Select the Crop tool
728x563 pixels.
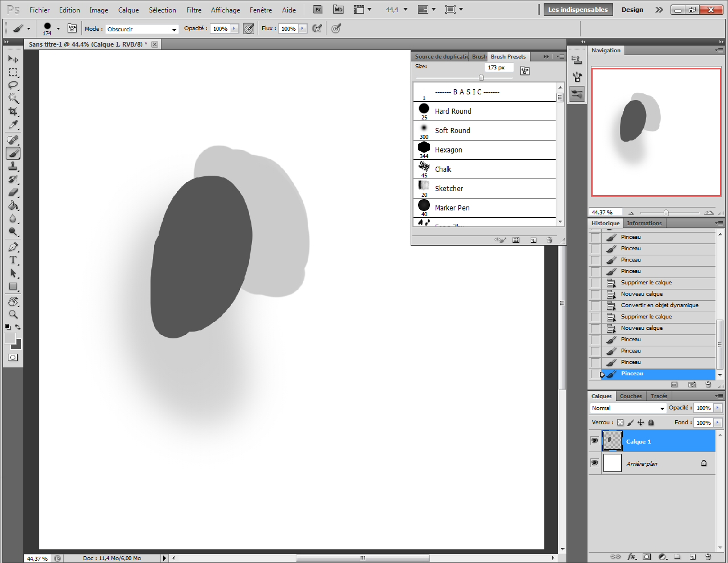pos(13,111)
